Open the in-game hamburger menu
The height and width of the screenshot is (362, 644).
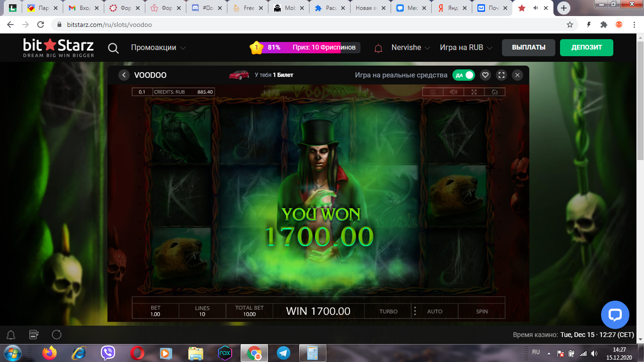click(433, 92)
